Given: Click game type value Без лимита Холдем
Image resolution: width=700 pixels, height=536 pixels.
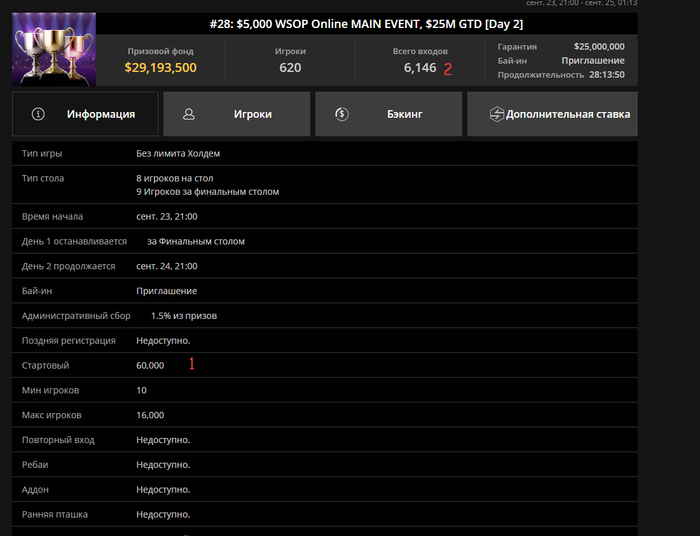Looking at the screenshot, I should click(178, 153).
